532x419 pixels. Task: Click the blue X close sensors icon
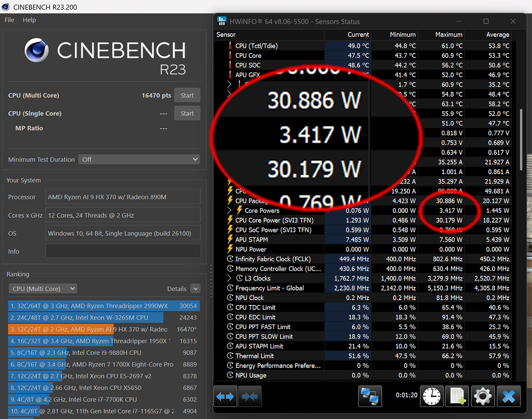(x=509, y=396)
